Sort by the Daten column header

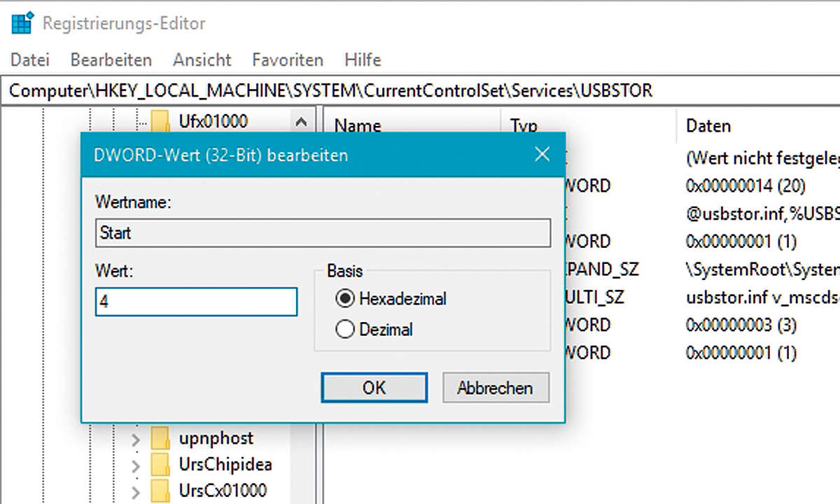[708, 125]
